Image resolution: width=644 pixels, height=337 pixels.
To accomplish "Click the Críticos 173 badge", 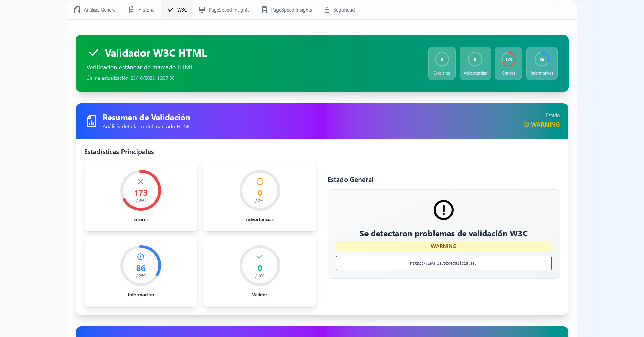I will point(508,63).
